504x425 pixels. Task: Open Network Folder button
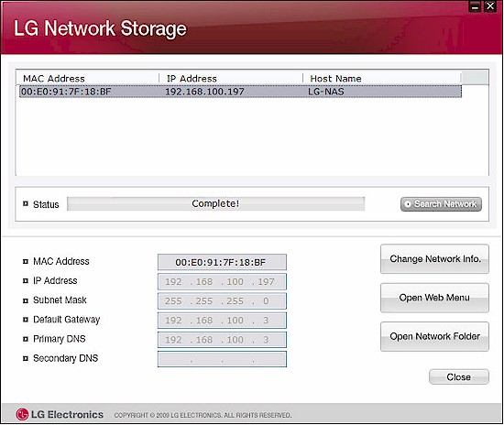(434, 337)
